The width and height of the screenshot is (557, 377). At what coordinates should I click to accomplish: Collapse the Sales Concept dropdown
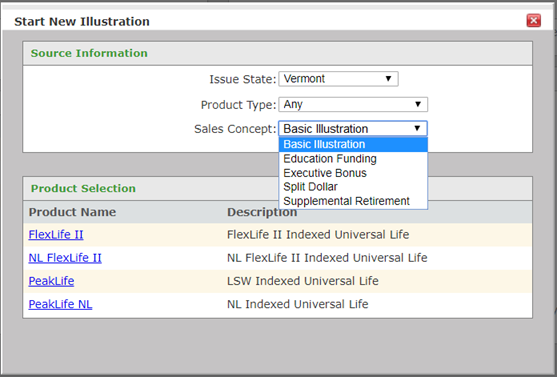[353, 129]
